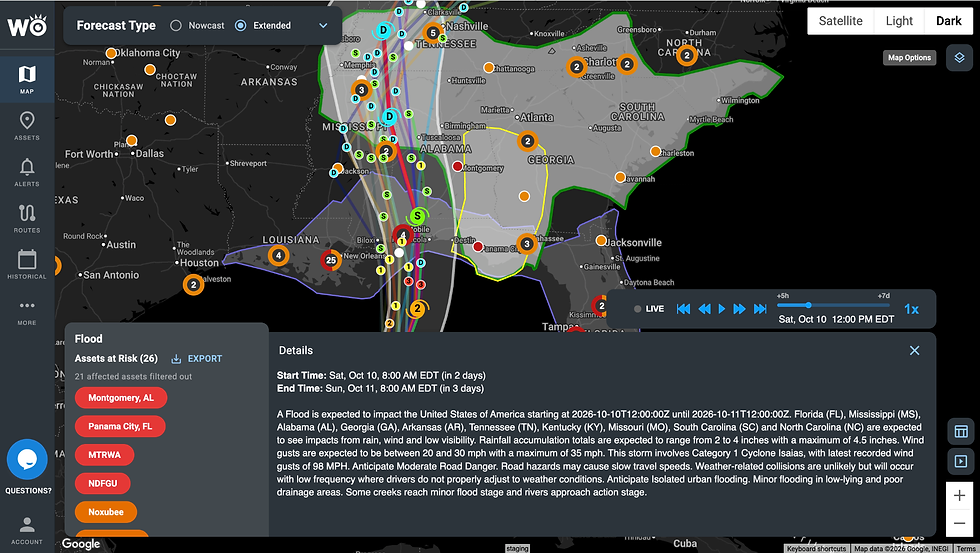Open the Alerts bell in sidebar
Image resolution: width=980 pixels, height=553 pixels.
pos(27,172)
